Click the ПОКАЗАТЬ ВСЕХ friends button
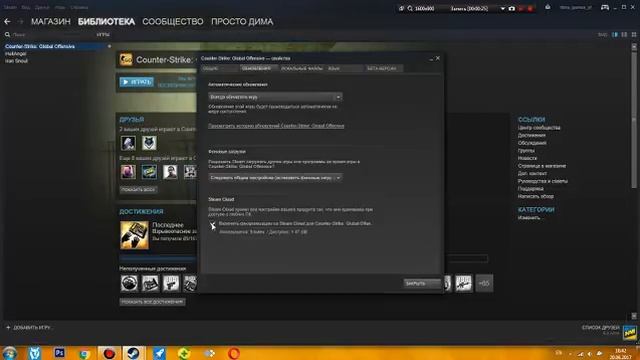This screenshot has width=640, height=360. (x=138, y=190)
